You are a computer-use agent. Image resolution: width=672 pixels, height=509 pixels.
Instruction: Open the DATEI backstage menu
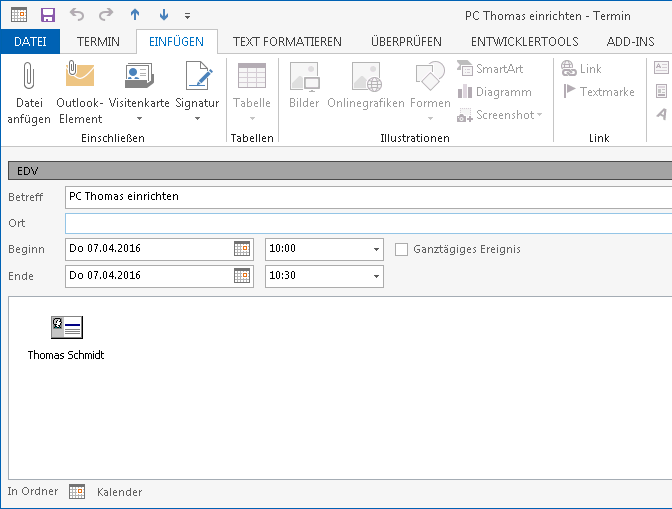click(30, 42)
